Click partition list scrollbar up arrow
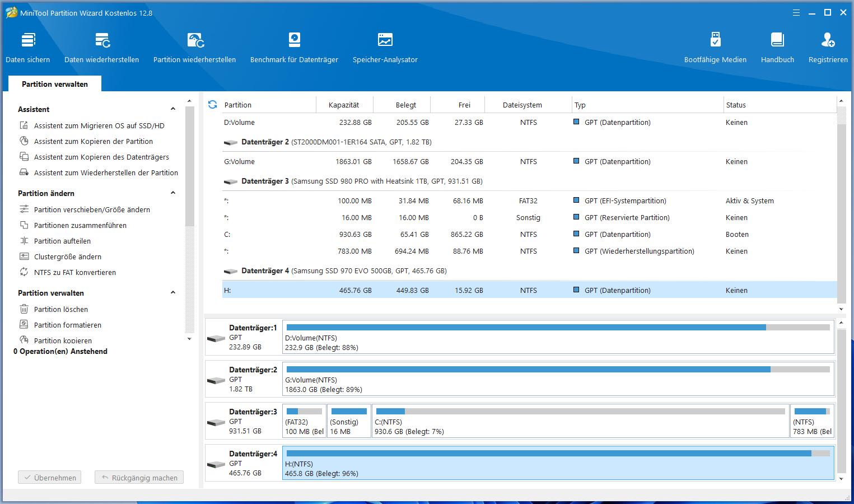This screenshot has height=504, width=854. click(841, 101)
